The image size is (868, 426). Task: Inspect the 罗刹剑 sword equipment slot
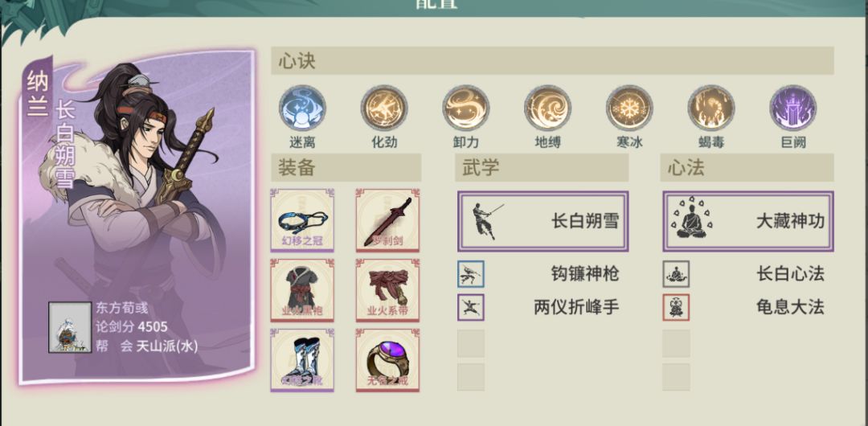pos(387,220)
